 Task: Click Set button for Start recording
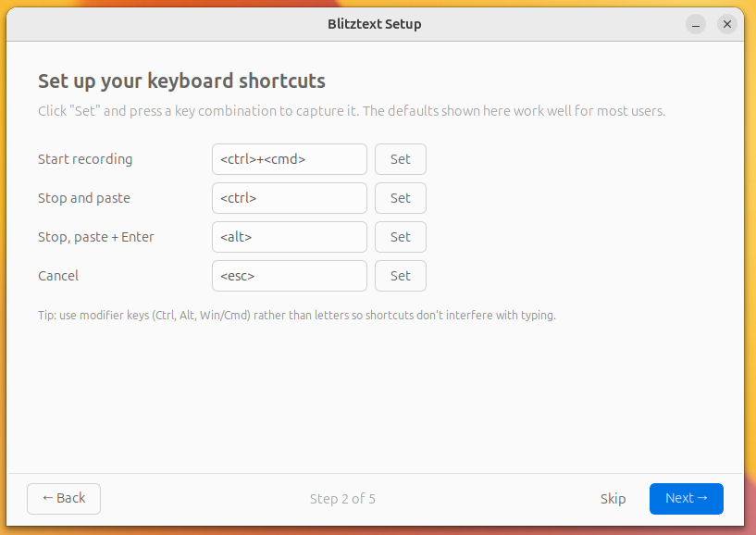[400, 159]
